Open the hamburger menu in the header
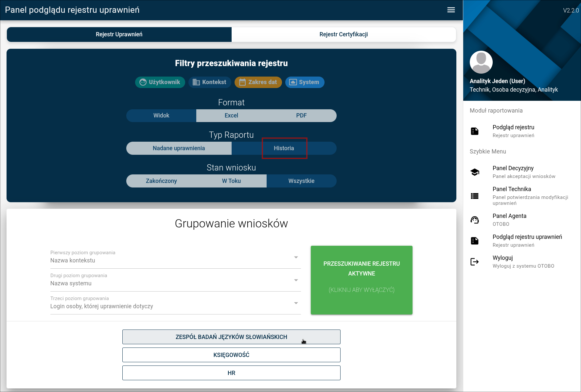Viewport: 581px width, 392px height. [x=451, y=10]
